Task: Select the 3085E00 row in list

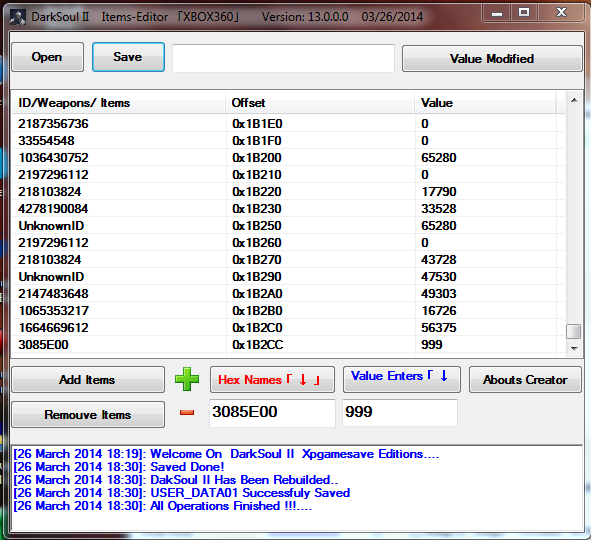Action: point(288,344)
